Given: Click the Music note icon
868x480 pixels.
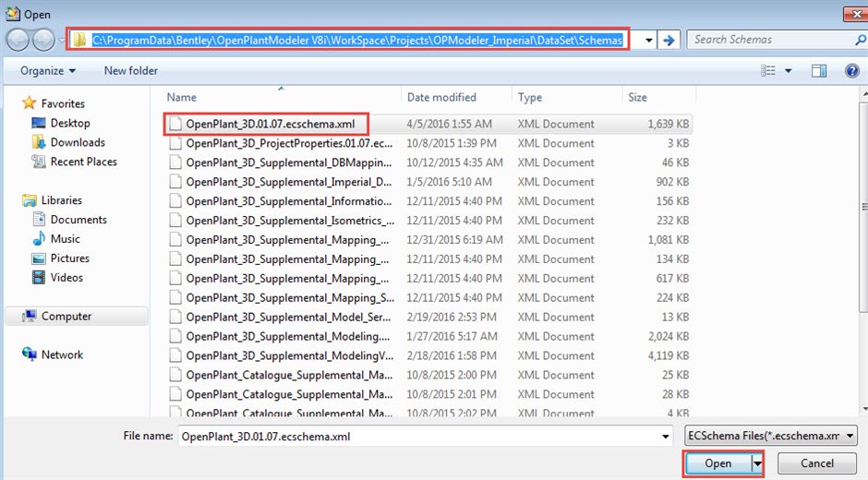Looking at the screenshot, I should pyautogui.click(x=40, y=239).
